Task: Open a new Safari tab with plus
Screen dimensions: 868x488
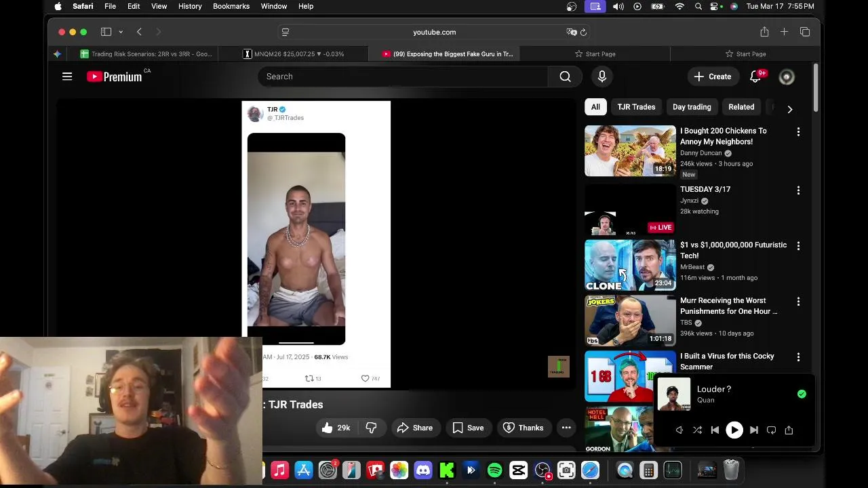Action: coord(784,32)
